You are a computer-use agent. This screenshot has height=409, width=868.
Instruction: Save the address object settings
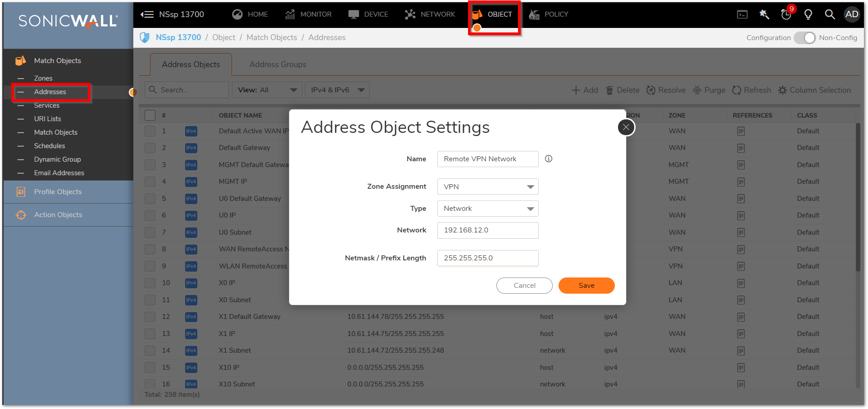(x=586, y=286)
